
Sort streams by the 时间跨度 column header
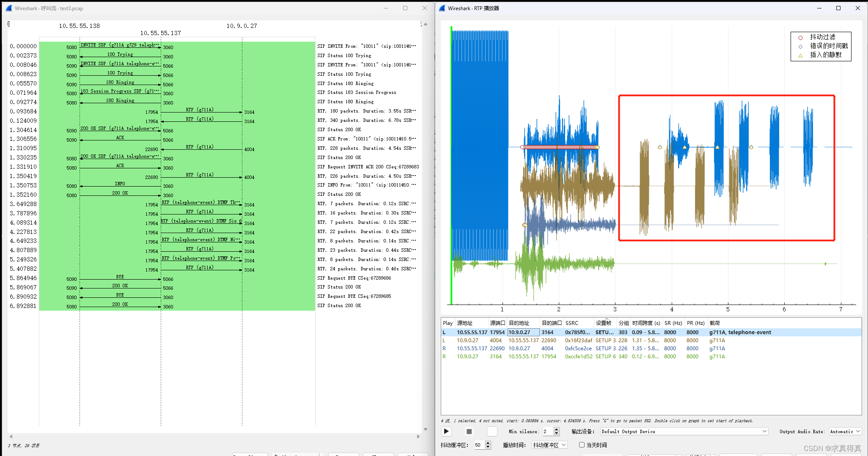click(646, 323)
